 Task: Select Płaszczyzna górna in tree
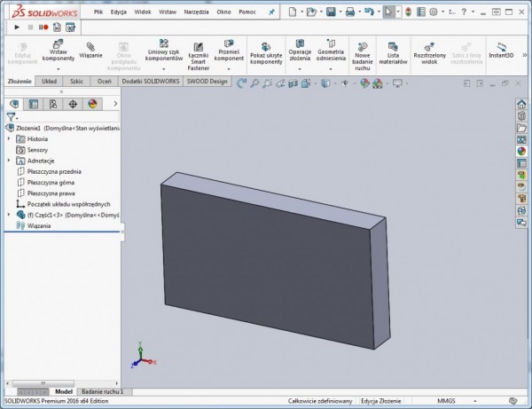coord(51,182)
